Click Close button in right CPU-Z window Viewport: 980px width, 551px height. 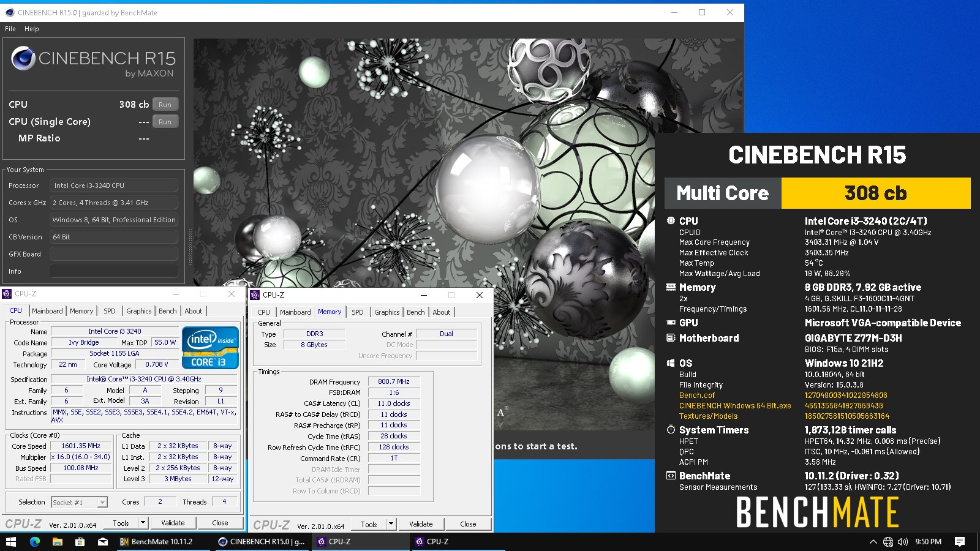468,525
